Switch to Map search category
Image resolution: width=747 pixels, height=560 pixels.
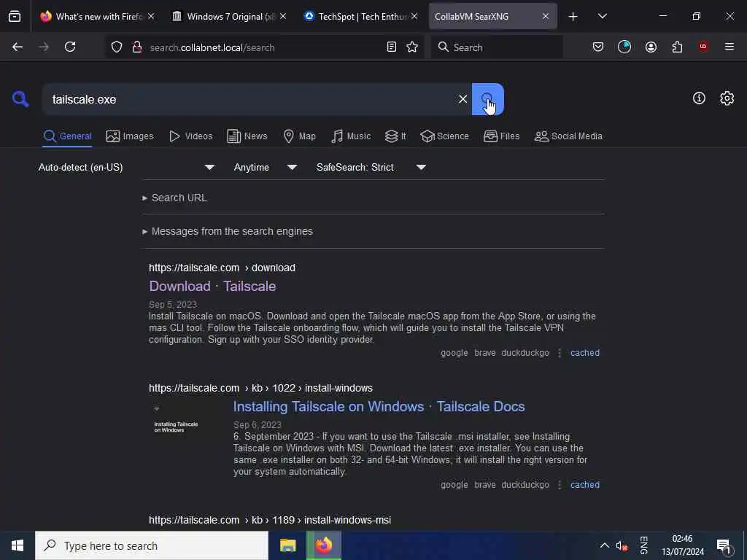[300, 136]
